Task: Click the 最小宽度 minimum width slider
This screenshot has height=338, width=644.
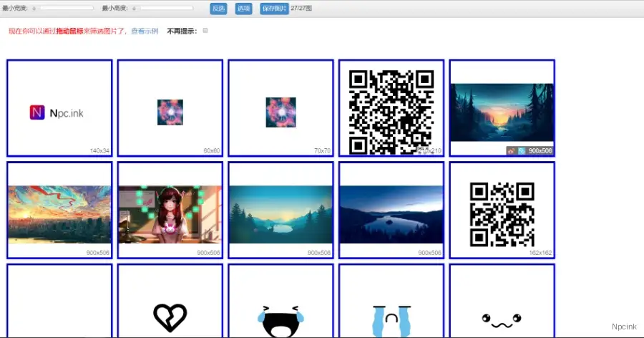Action: 64,9
